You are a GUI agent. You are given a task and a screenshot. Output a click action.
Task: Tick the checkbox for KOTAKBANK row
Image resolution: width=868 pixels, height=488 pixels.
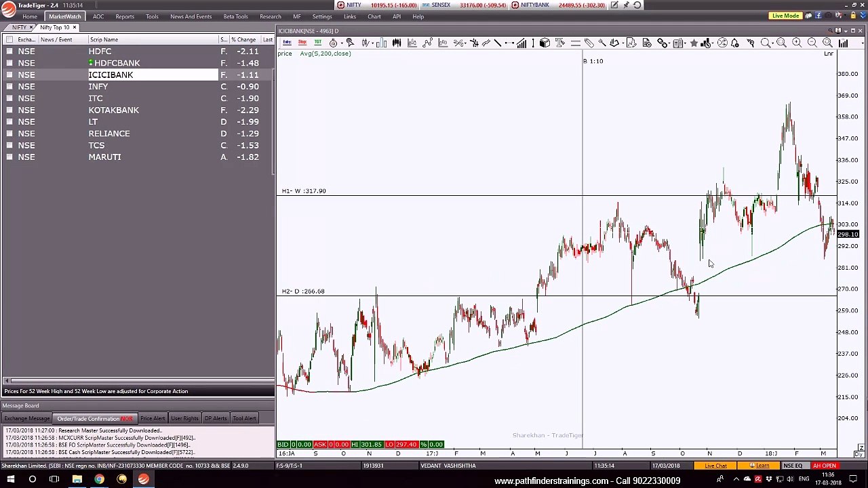pos(9,110)
